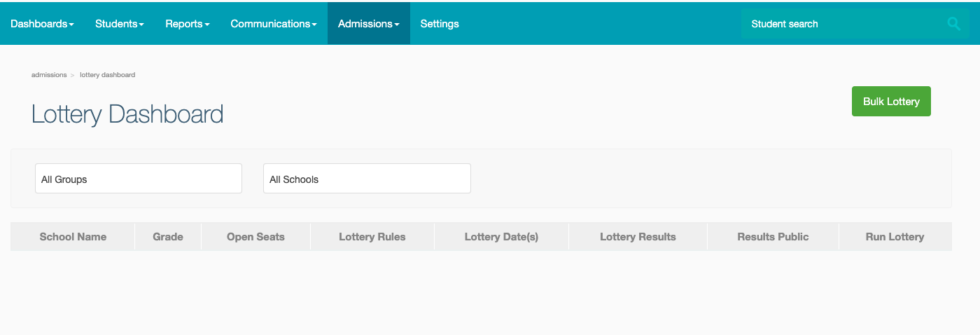Click the student search magnifier icon
The image size is (980, 335).
coord(953,24)
